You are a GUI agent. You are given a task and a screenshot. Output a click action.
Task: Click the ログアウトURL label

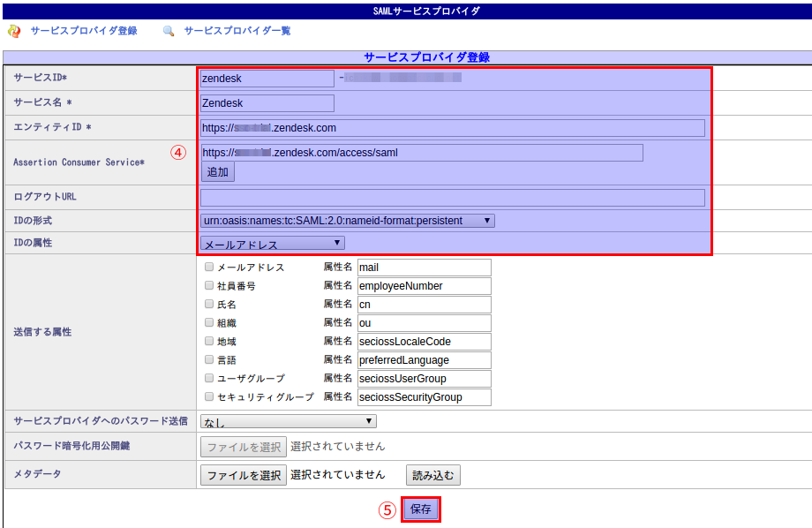click(44, 197)
